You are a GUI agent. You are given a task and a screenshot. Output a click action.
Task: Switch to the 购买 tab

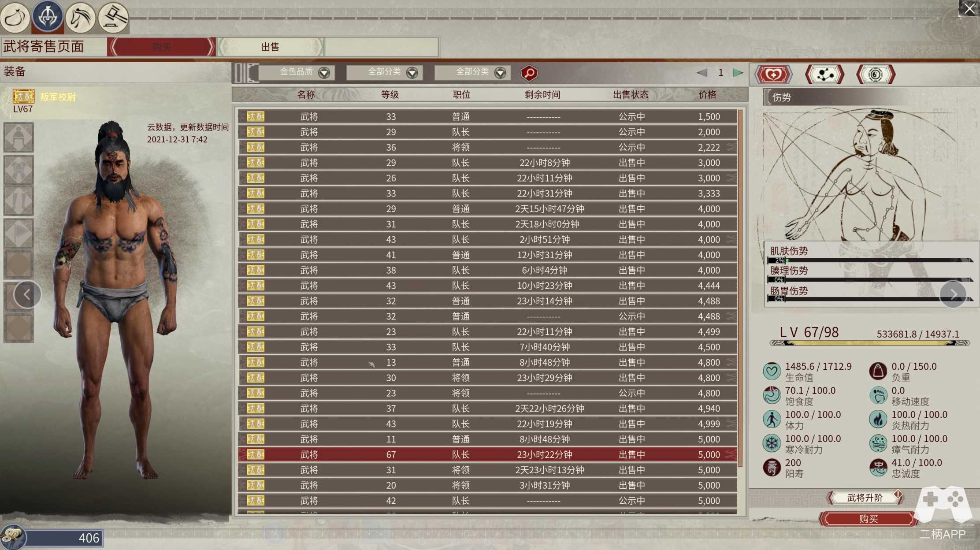point(162,47)
